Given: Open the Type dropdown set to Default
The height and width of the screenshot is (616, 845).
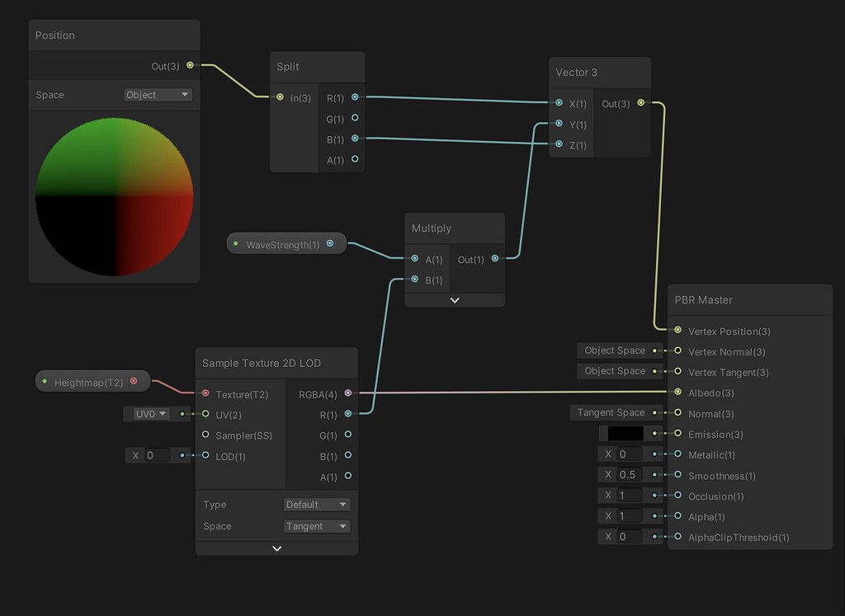Looking at the screenshot, I should click(x=317, y=504).
